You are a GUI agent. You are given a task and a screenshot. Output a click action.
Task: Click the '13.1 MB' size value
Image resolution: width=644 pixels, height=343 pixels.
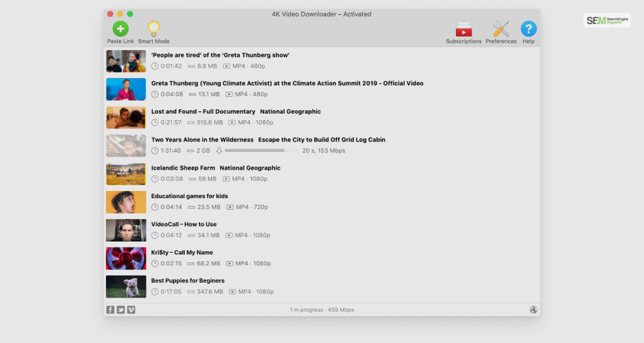click(209, 94)
